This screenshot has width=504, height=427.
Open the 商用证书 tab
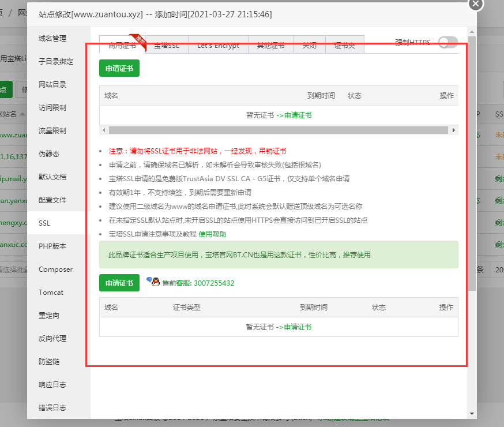(122, 44)
